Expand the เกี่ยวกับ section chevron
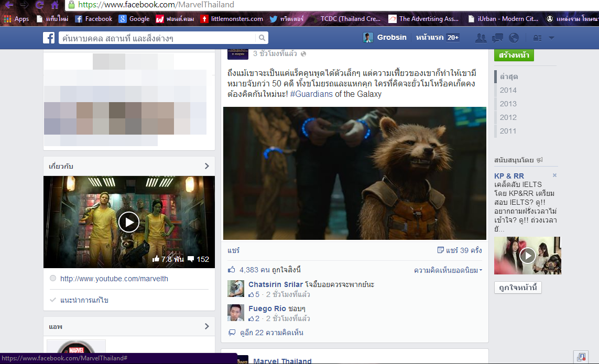This screenshot has width=599, height=364. [x=206, y=166]
